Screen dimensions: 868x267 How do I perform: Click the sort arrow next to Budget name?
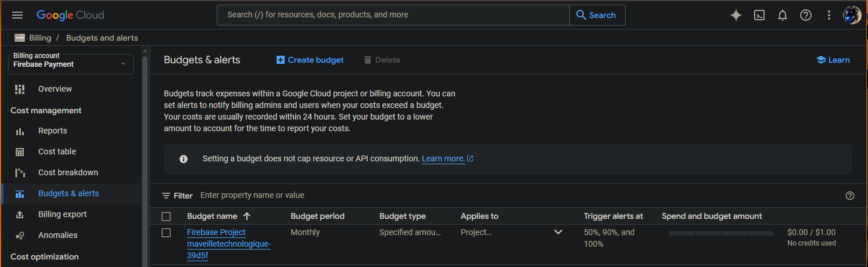(x=247, y=216)
